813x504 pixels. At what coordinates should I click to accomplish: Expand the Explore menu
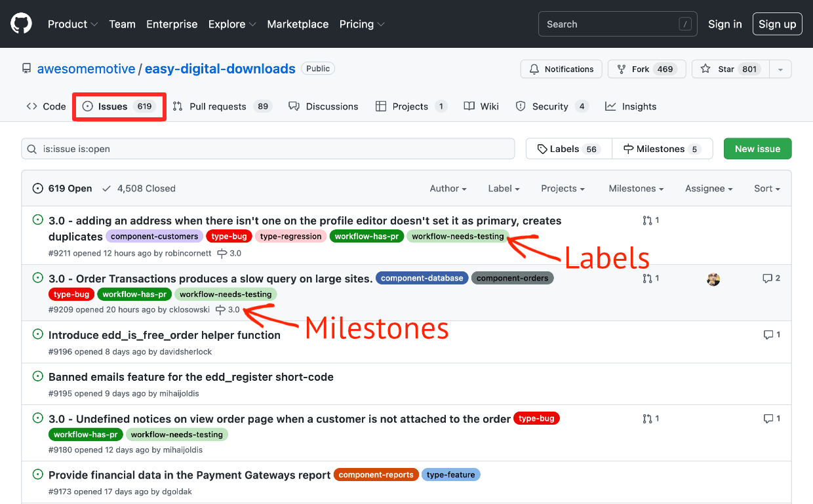click(x=232, y=24)
